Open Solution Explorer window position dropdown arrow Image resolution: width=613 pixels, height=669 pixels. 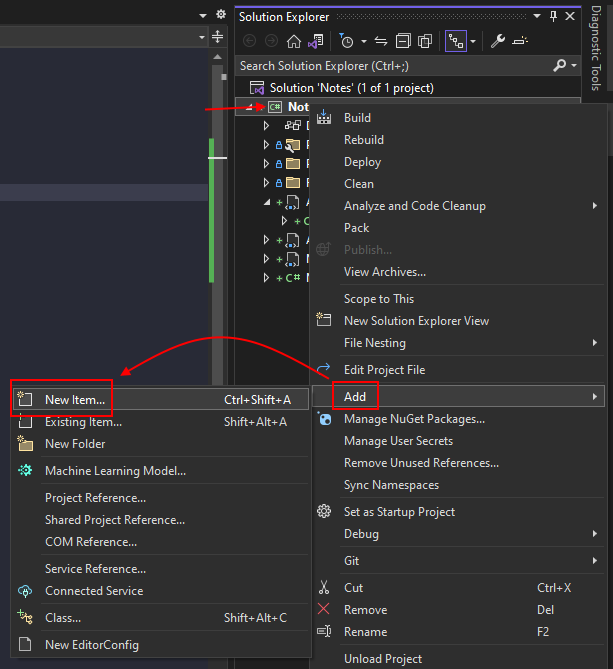click(x=537, y=16)
